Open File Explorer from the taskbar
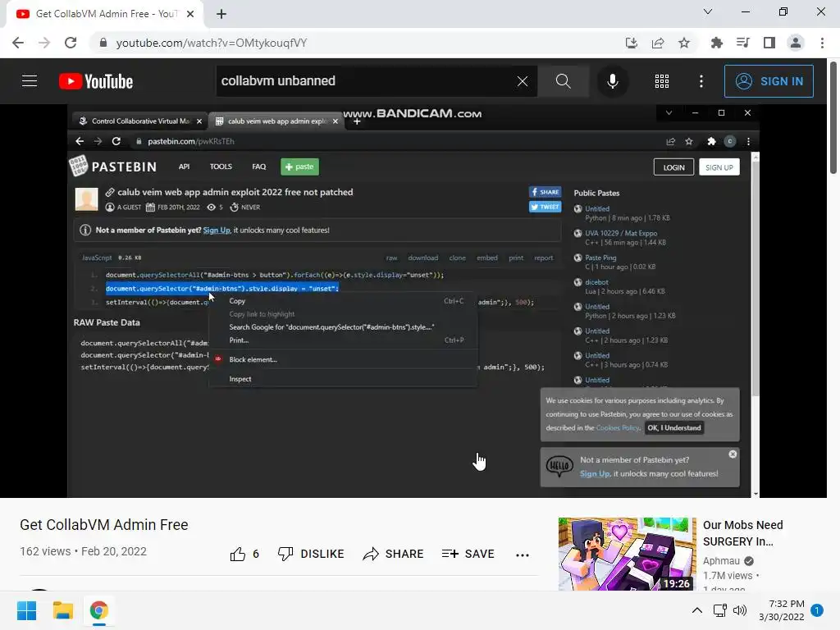The height and width of the screenshot is (630, 840). (62, 610)
